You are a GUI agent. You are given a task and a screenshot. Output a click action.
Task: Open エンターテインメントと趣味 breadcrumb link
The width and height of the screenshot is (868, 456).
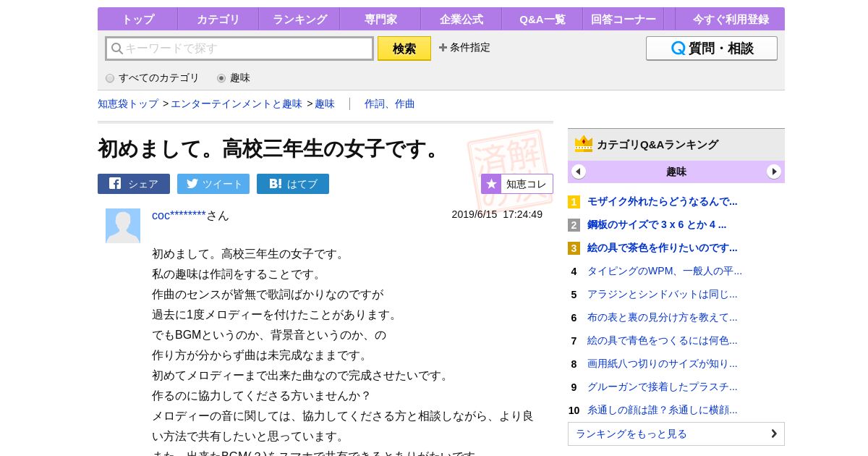[x=237, y=104]
